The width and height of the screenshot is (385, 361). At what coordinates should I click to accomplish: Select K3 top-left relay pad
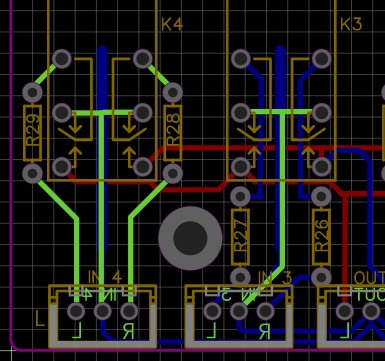click(241, 59)
